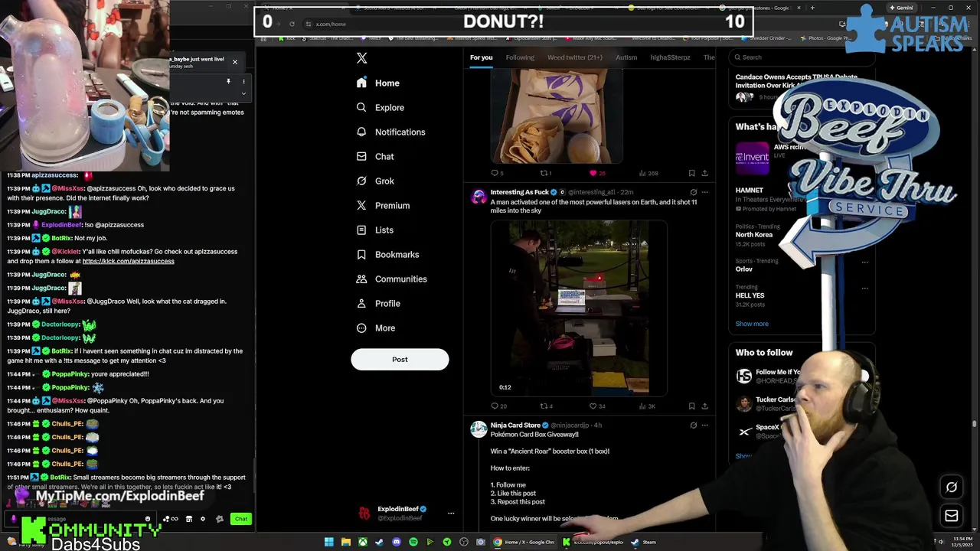
Task: Switch to the For you tab
Action: point(481,57)
